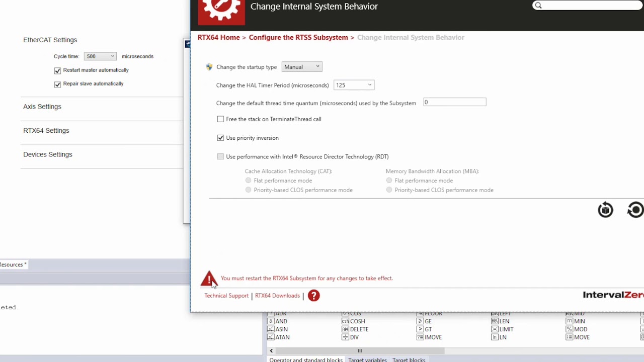The width and height of the screenshot is (644, 362).
Task: Choose the MOD block icon
Action: click(x=570, y=329)
